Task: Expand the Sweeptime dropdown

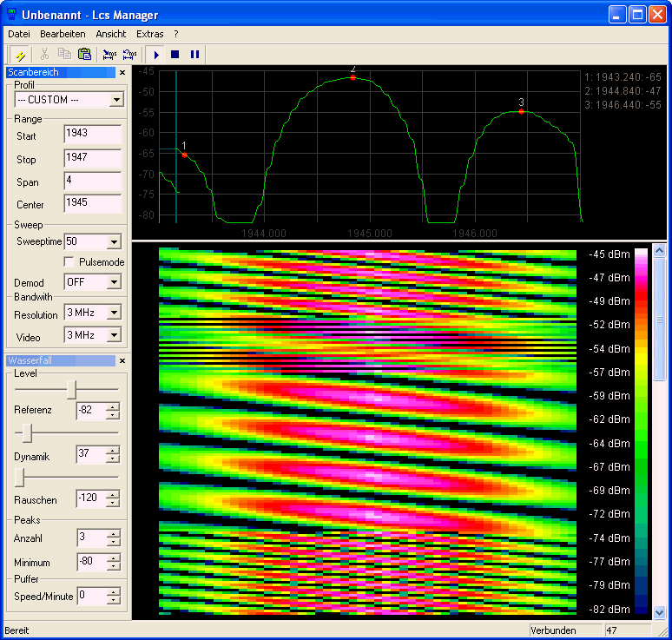Action: point(114,242)
